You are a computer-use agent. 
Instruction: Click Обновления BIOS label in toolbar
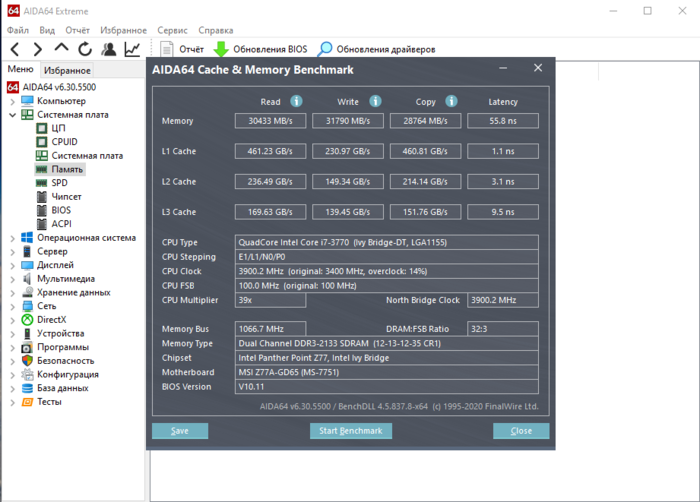tap(270, 49)
